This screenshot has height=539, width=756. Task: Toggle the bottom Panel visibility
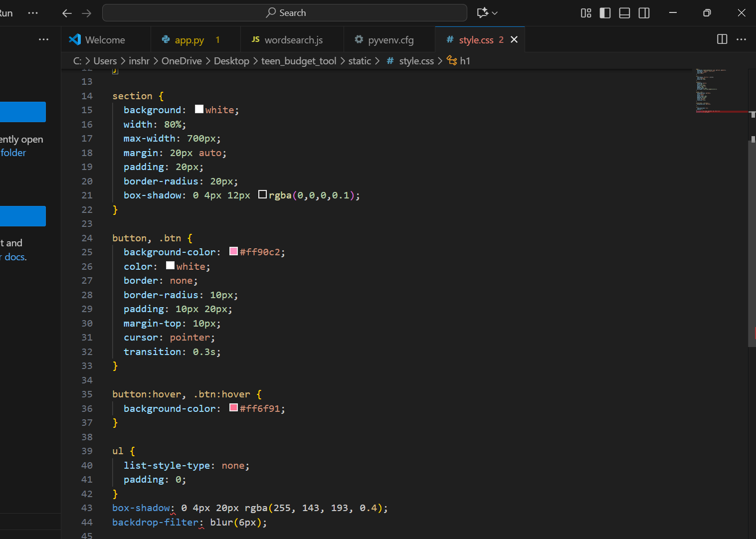click(x=624, y=13)
